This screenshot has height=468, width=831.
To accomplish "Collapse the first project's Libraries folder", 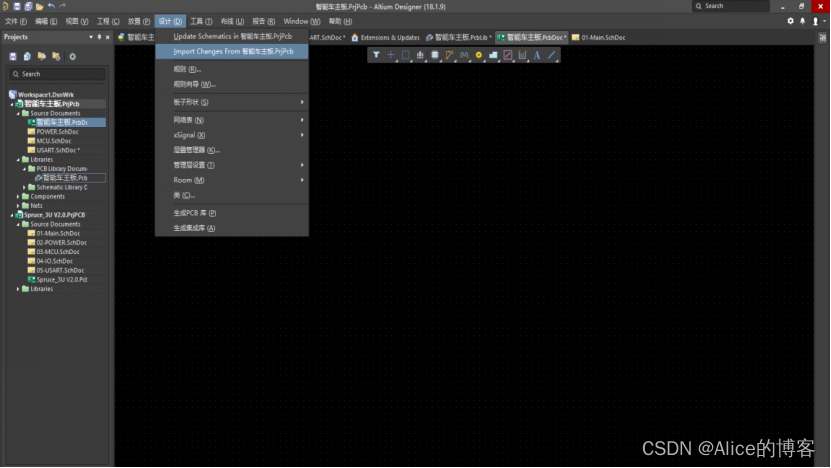I will (18, 160).
